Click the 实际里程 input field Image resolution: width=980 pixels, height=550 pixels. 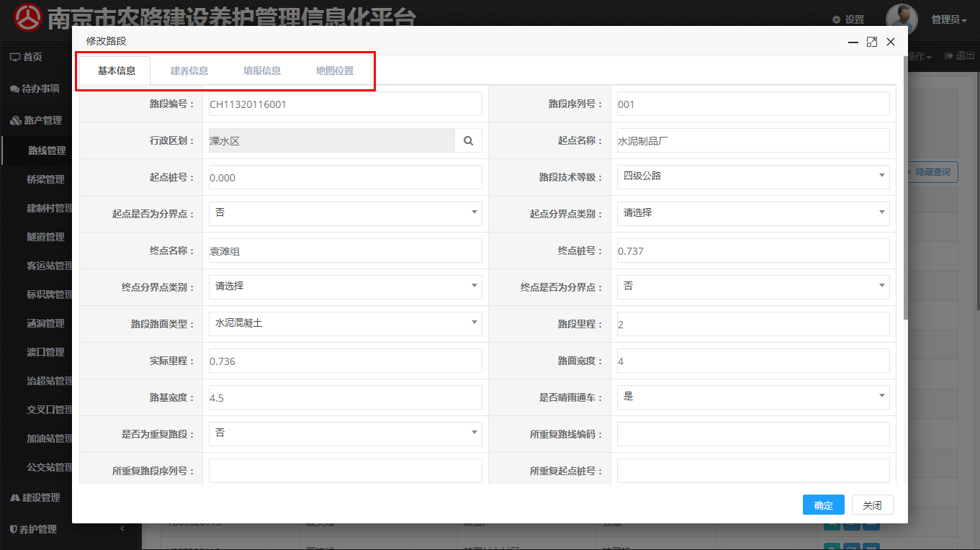point(345,361)
